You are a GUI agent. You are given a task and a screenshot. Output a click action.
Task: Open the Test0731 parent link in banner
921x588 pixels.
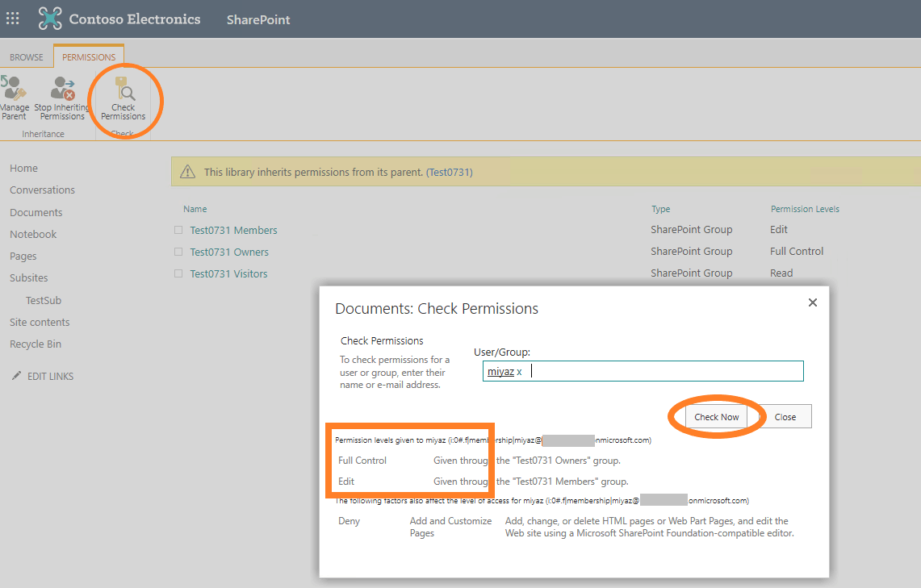click(x=450, y=172)
